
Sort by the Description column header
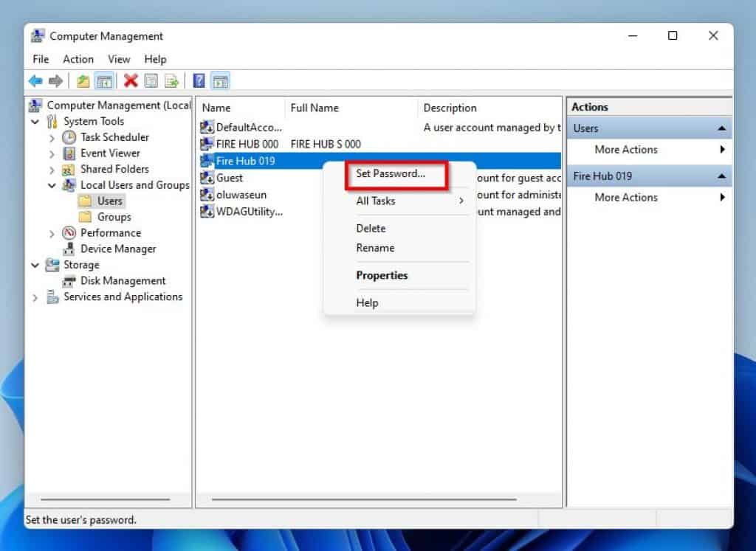(490, 108)
